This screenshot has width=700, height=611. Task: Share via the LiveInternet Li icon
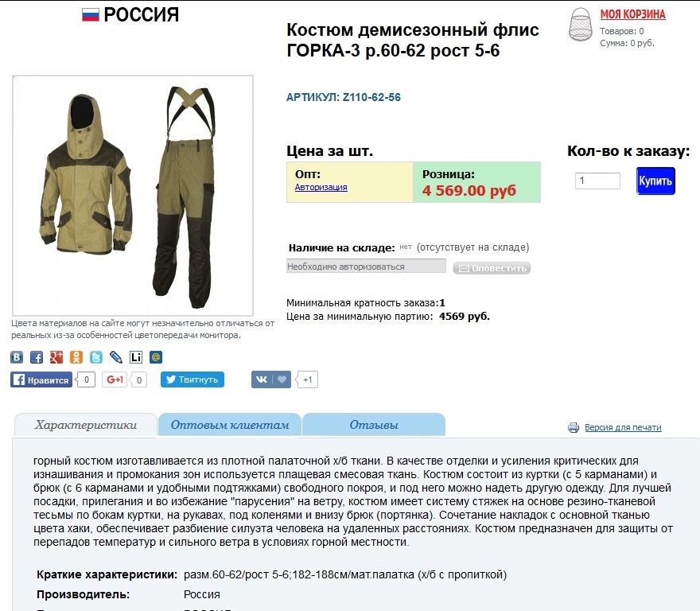pos(136,357)
